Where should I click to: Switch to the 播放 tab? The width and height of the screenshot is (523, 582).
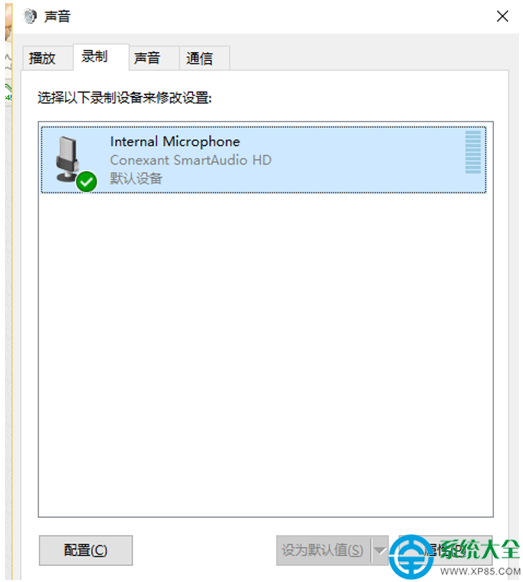[42, 58]
